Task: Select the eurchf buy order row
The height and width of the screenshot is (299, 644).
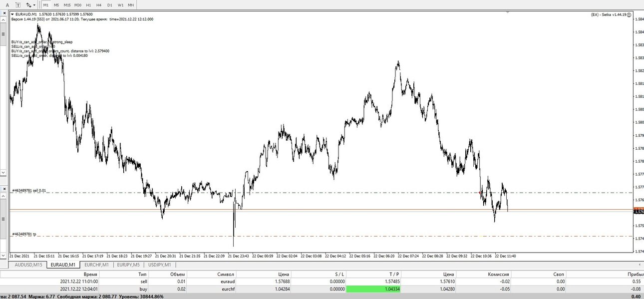Action: [322, 289]
